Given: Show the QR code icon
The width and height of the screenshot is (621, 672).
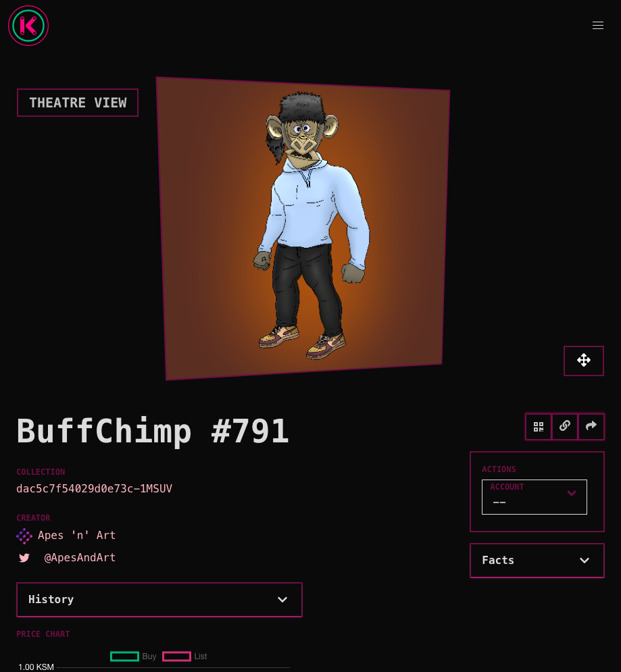Looking at the screenshot, I should pos(539,427).
